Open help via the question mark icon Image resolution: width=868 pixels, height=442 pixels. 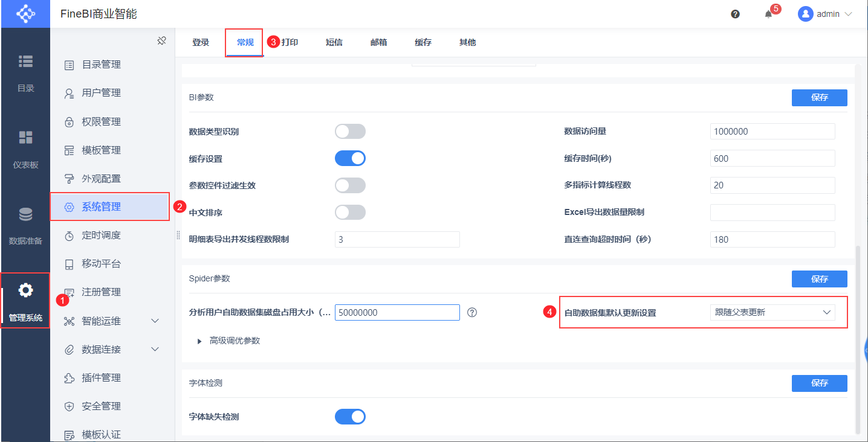735,14
